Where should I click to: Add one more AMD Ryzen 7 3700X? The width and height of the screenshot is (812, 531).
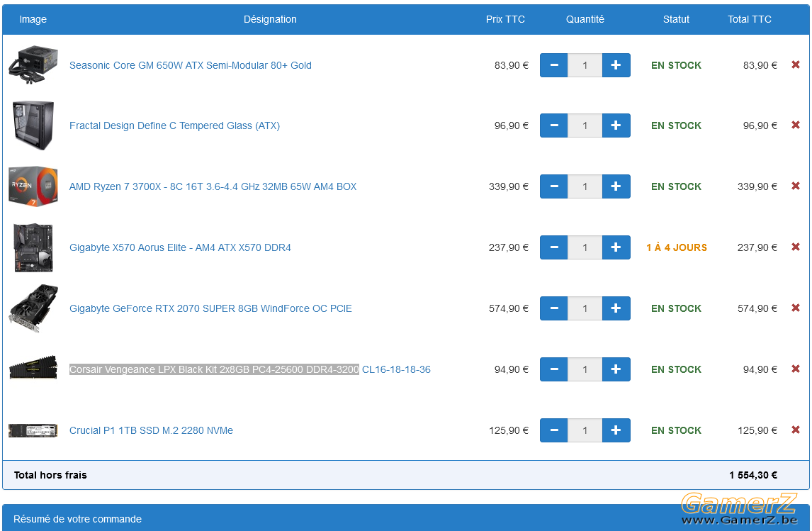pos(616,186)
